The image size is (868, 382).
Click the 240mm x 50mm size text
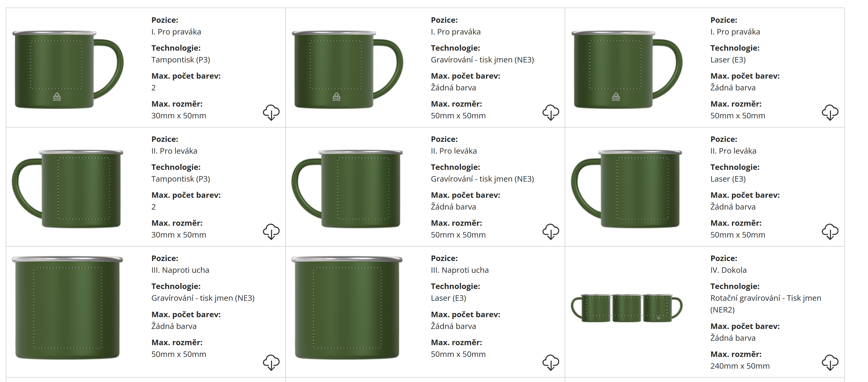[740, 366]
